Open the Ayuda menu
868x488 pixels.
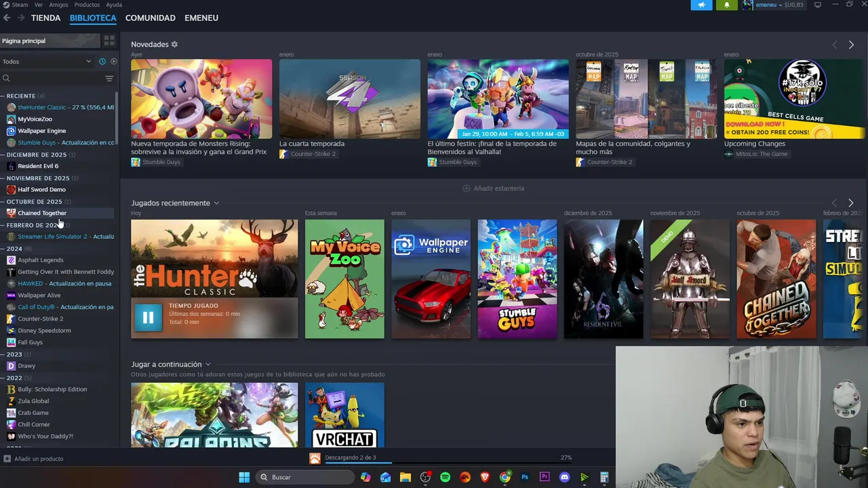114,5
